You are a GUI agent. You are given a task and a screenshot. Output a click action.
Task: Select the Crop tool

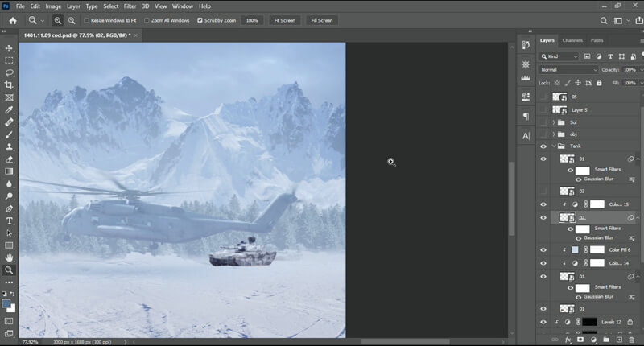pyautogui.click(x=9, y=85)
